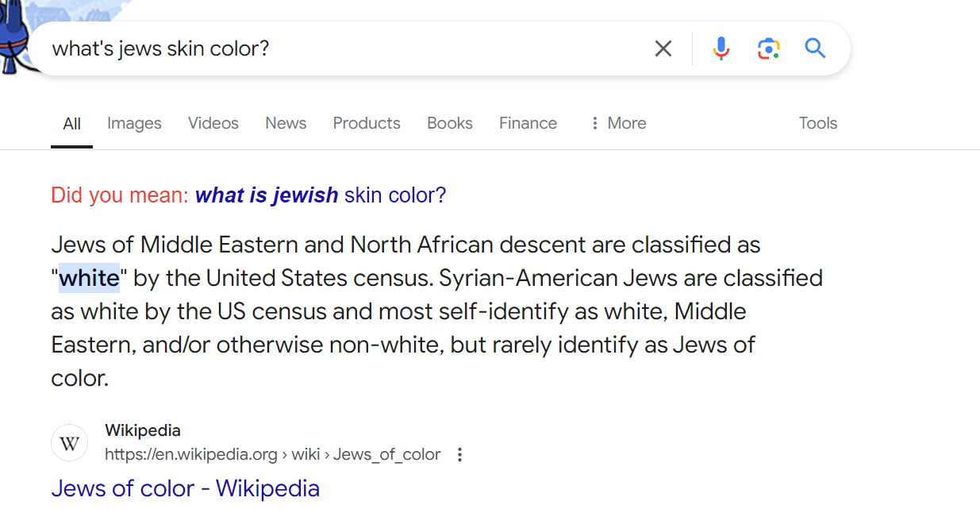Screen dimensions: 980x509
Task: Open the three-dot menu beside Wikipedia result
Action: 459,455
